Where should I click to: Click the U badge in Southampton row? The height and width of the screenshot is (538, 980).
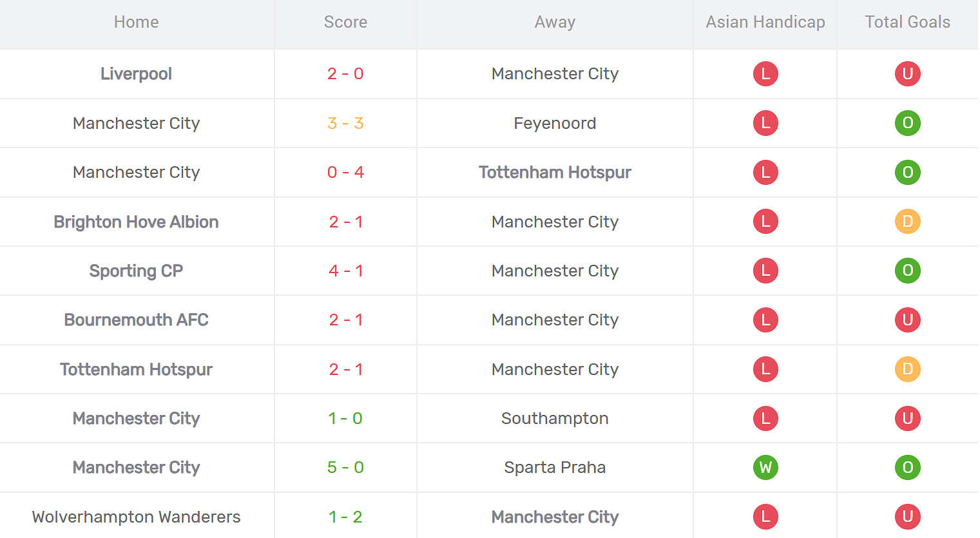pos(907,418)
